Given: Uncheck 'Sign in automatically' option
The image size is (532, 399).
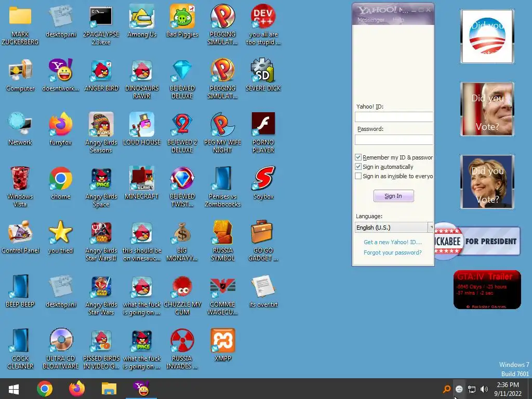Looking at the screenshot, I should pos(358,167).
